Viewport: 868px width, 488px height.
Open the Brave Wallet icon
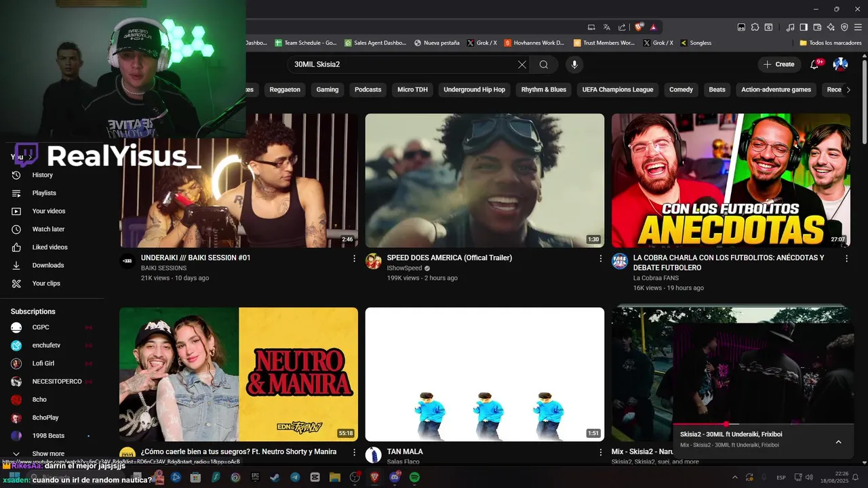(817, 27)
